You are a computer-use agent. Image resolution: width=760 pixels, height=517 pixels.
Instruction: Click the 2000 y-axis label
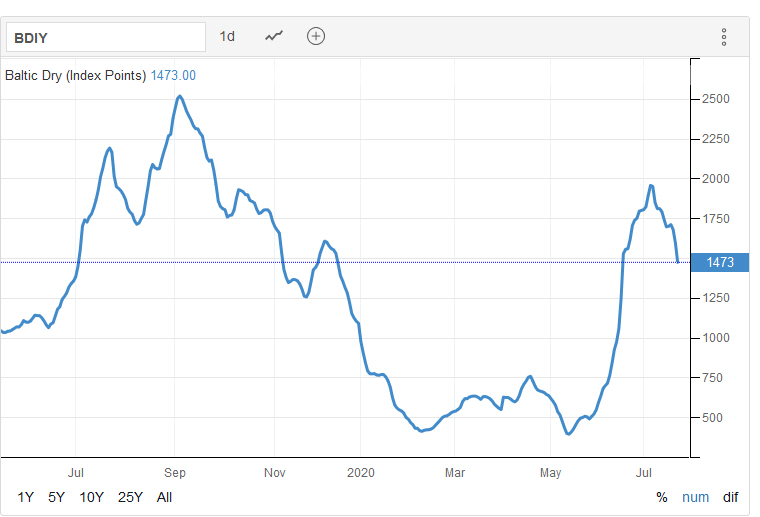715,179
